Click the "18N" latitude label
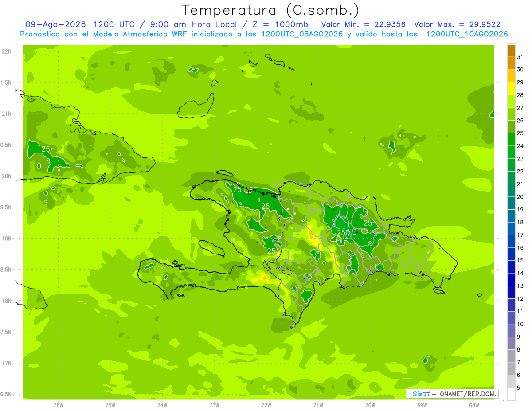This screenshot has height=411, width=532. [7, 301]
